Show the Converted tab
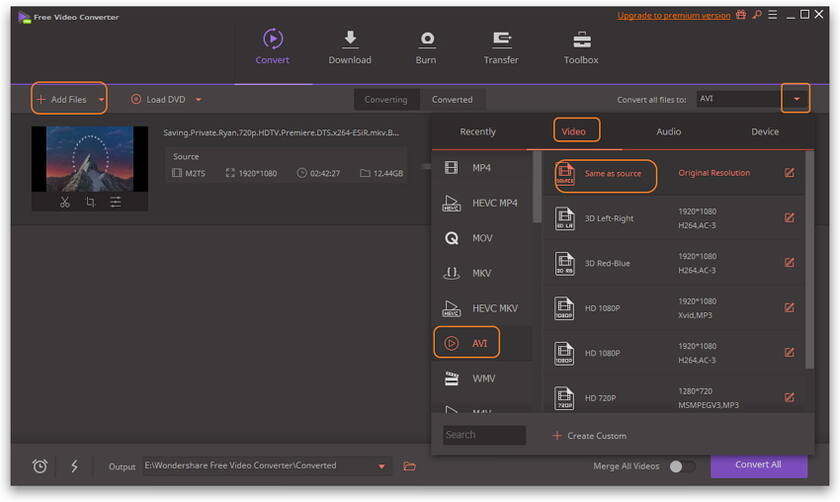Image resolution: width=840 pixels, height=502 pixels. click(452, 100)
